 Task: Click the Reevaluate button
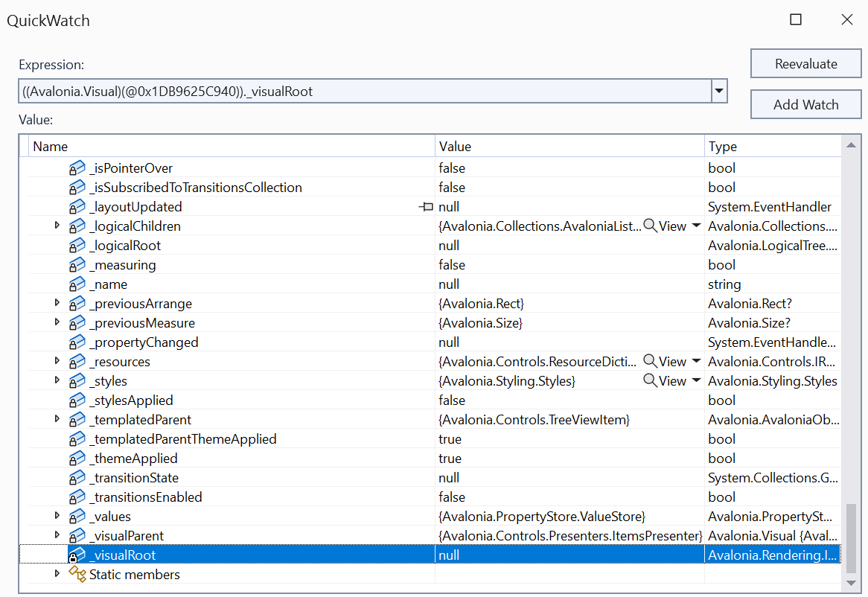tap(805, 63)
